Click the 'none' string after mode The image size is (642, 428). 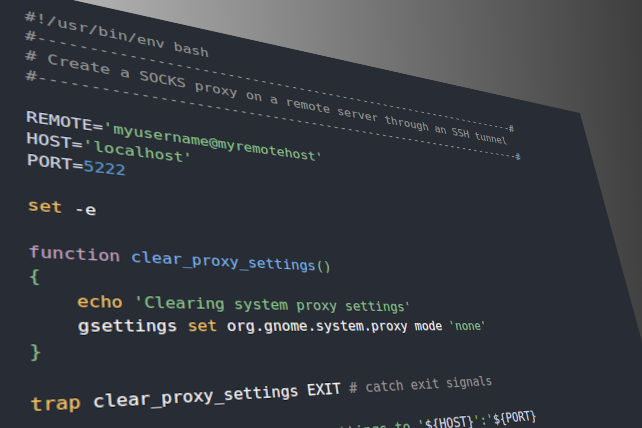(467, 326)
